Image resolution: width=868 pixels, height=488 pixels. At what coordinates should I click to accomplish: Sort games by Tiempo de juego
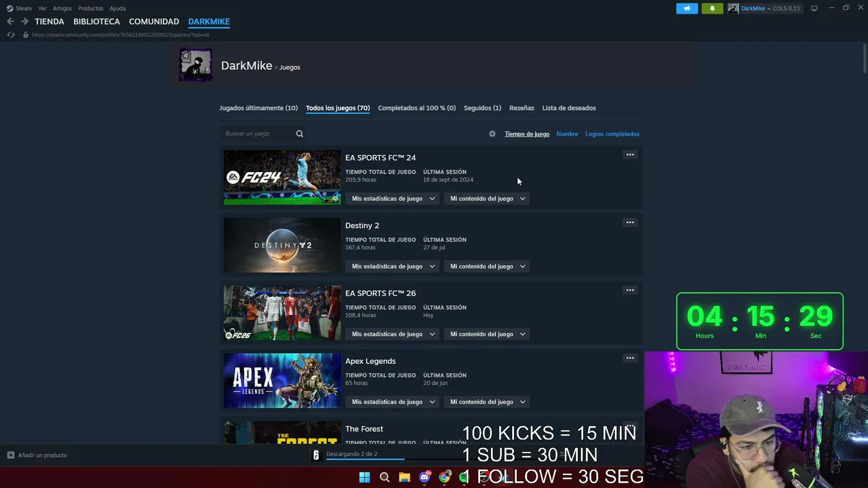pyautogui.click(x=527, y=134)
